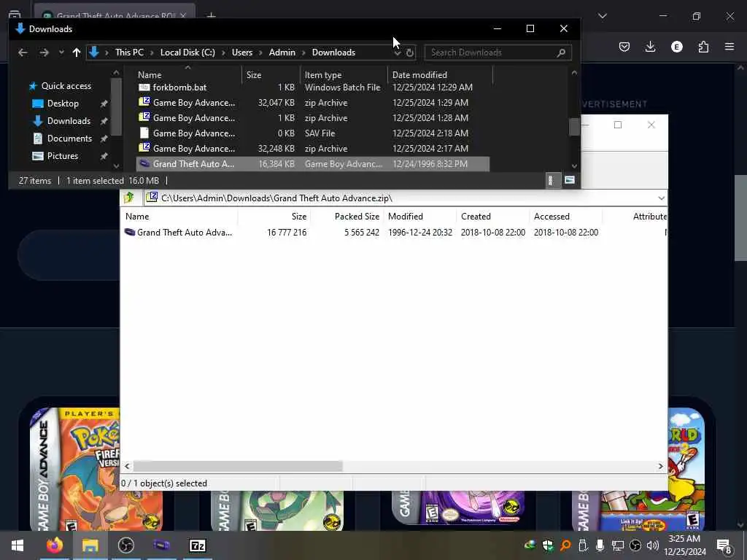Open the volume control in system tray
This screenshot has width=747, height=560.
(653, 545)
